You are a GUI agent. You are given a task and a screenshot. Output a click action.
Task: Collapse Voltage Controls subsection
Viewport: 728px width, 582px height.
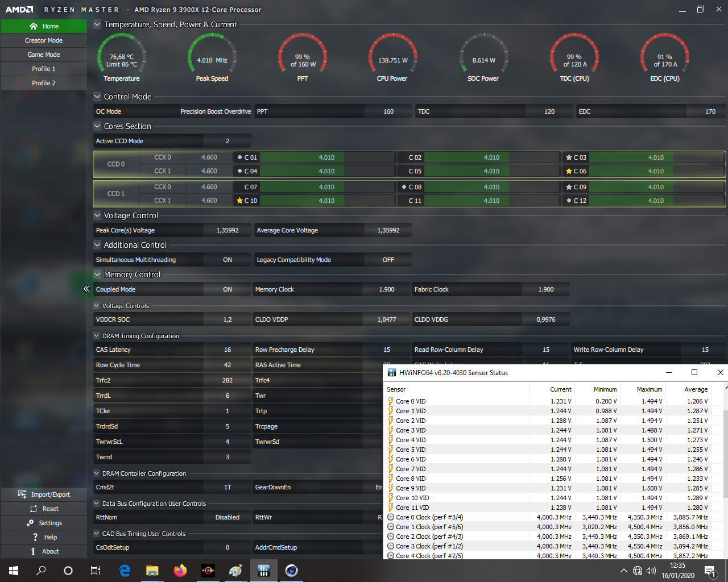coord(97,306)
